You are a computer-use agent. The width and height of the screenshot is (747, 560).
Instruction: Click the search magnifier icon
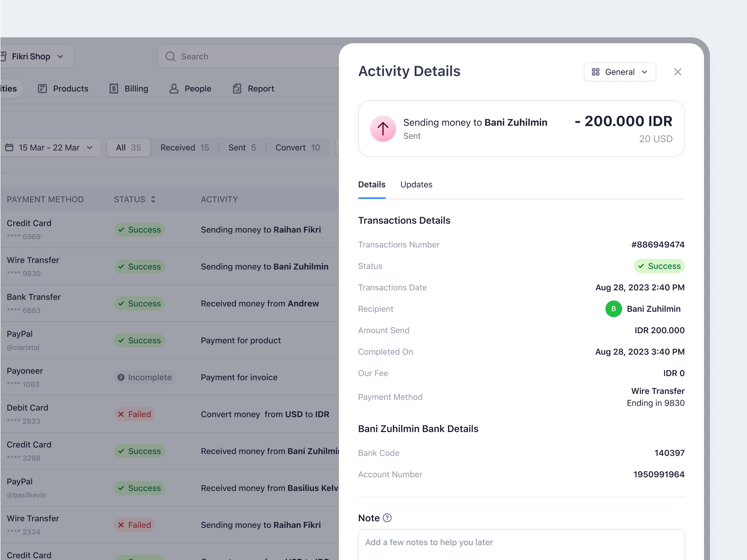coord(171,56)
